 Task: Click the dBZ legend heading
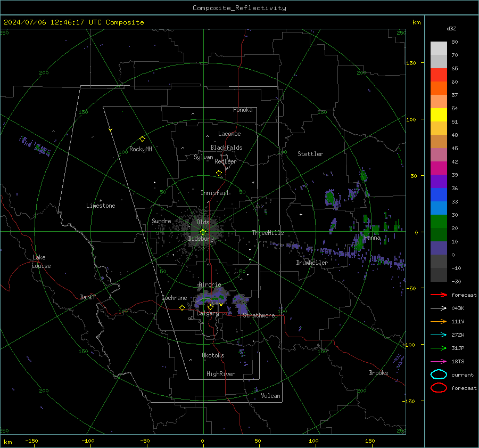(451, 29)
